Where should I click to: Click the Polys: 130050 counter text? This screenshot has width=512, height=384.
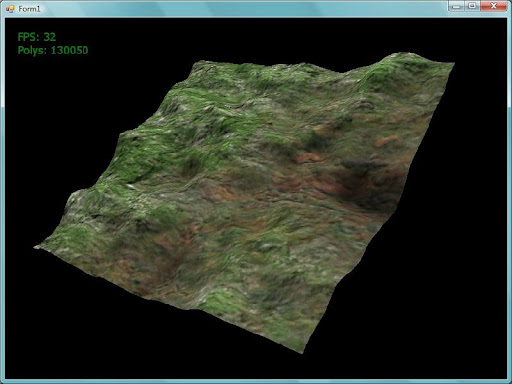point(53,50)
